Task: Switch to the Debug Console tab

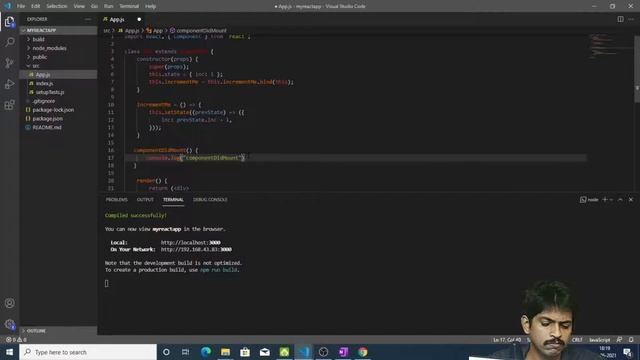Action: 210,200
